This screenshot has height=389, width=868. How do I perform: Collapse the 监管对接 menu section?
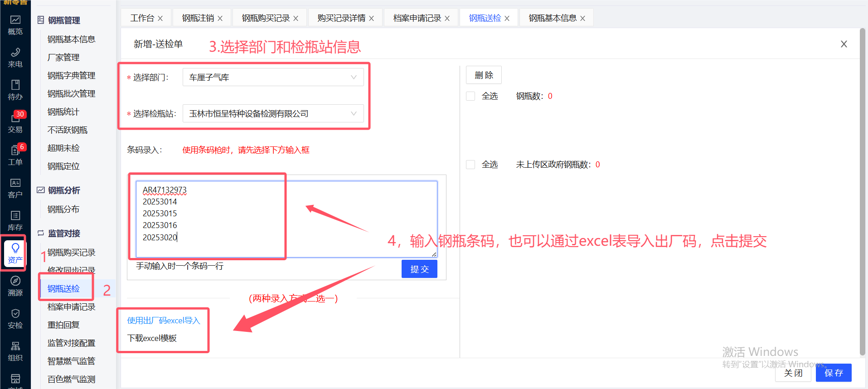(x=64, y=233)
